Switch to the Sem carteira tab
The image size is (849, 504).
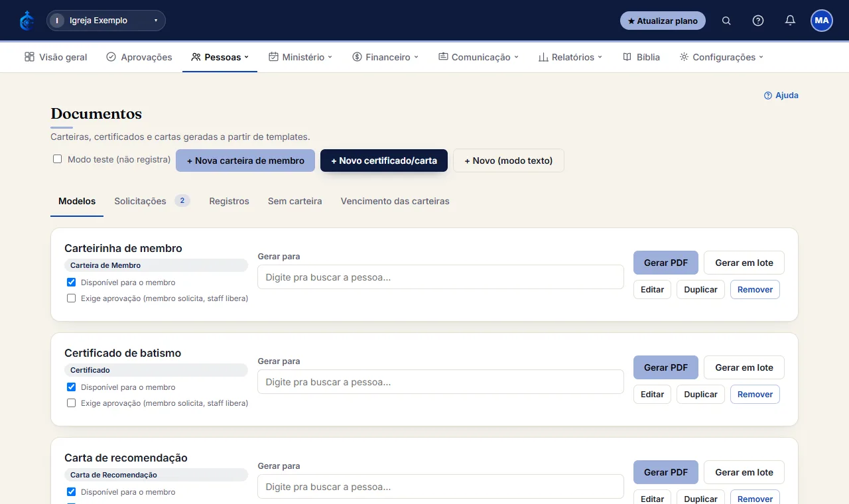click(x=295, y=201)
